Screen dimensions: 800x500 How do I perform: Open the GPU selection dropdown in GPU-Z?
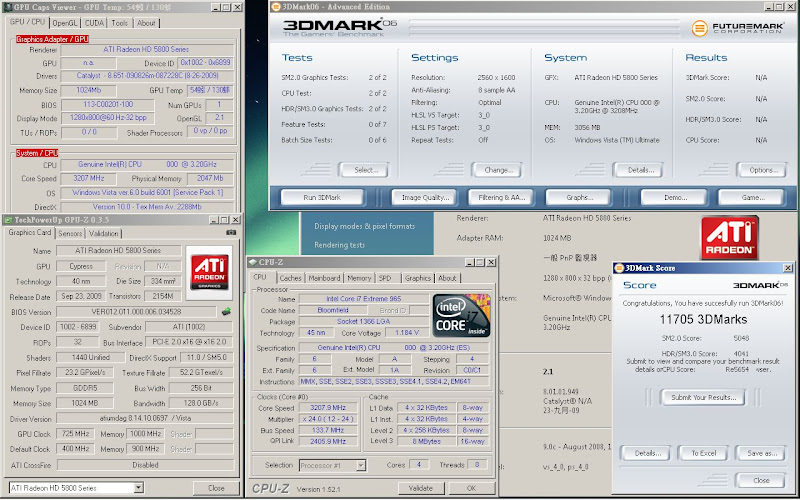139,488
